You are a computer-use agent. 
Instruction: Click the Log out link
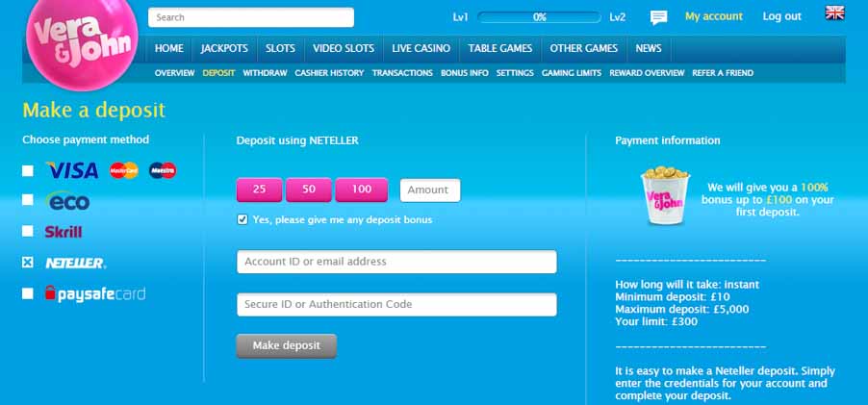(781, 16)
